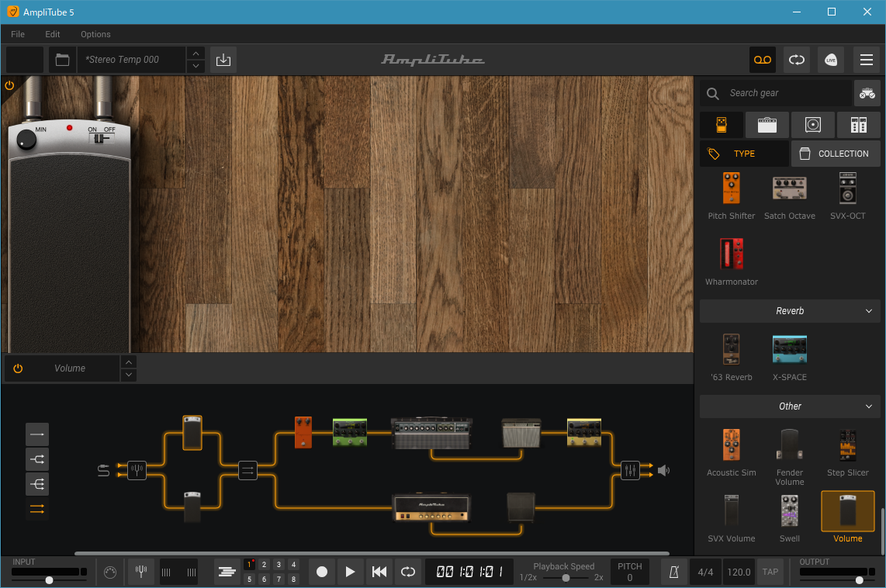Select the green pedal in the chain
The height and width of the screenshot is (588, 886).
350,432
